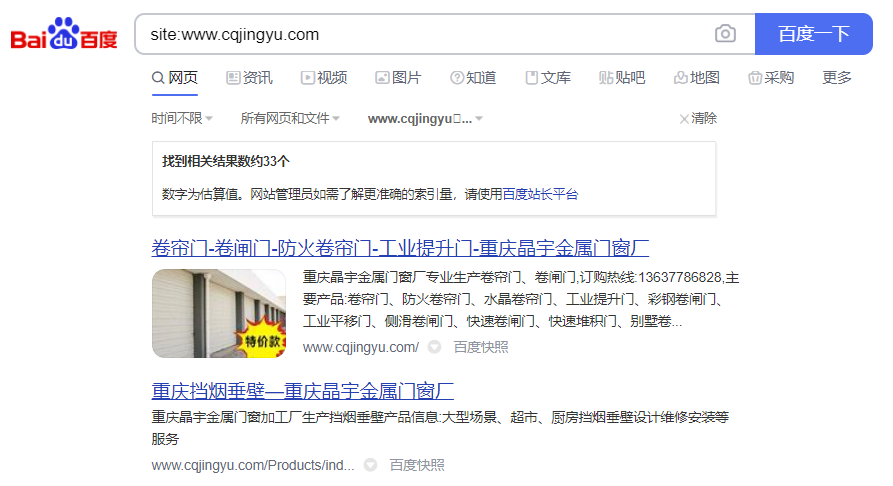893x486 pixels.
Task: Open www.cqjingyu.com/ URL link
Action: pos(361,347)
